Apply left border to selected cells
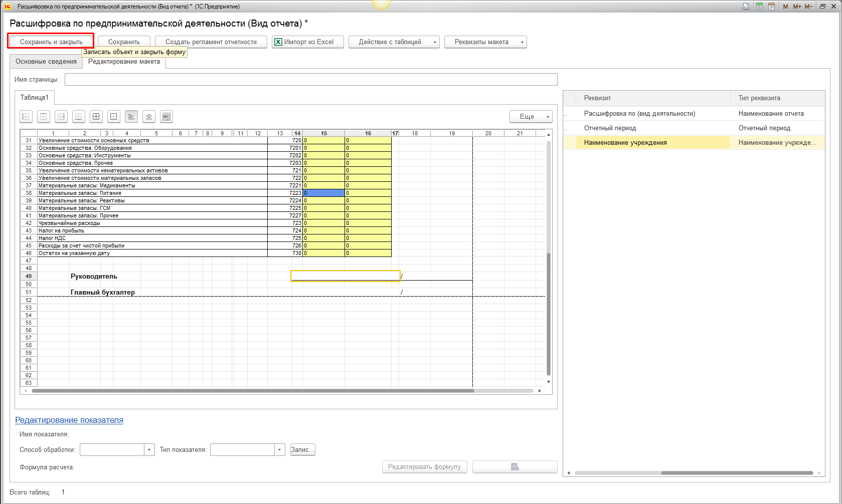The height and width of the screenshot is (504, 842). (x=26, y=117)
